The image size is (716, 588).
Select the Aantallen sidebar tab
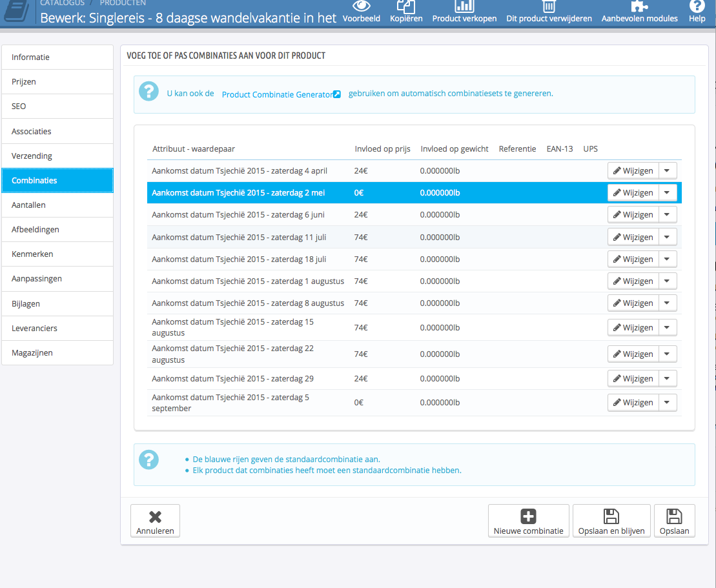pyautogui.click(x=57, y=205)
